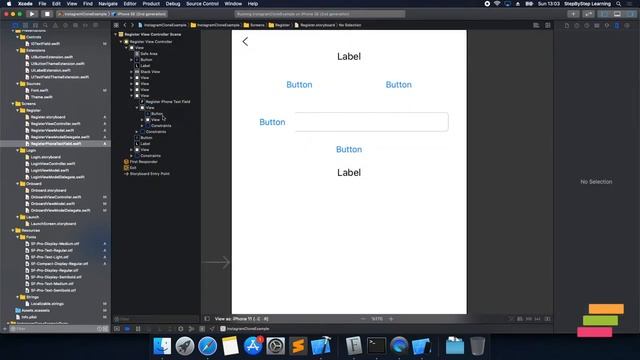This screenshot has height=360, width=640.
Task: Select the back chevron button on canvas
Action: point(245,42)
